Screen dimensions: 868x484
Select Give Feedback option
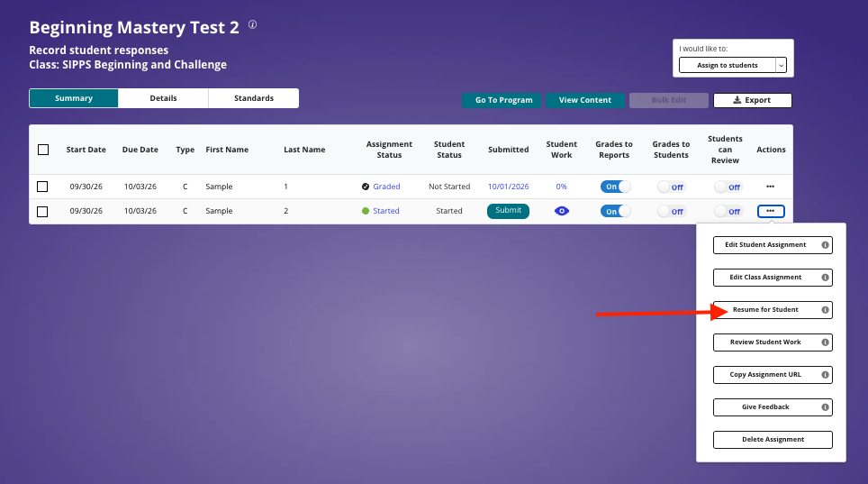773,406
